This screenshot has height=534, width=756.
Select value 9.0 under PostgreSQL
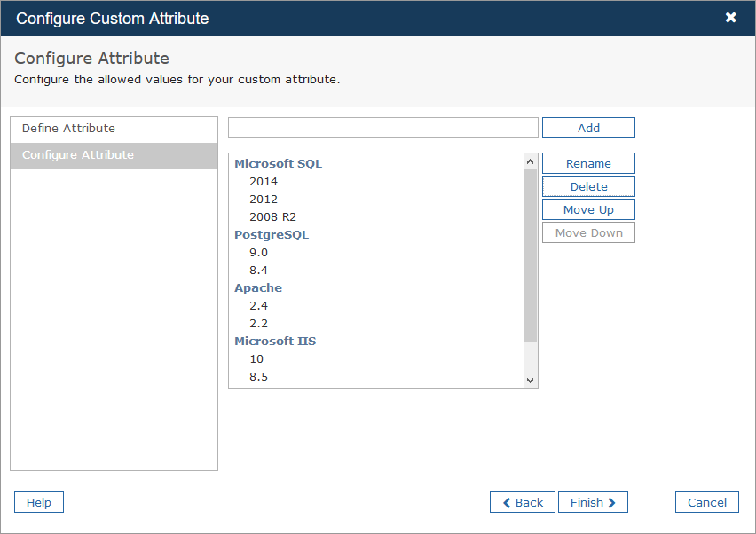(x=258, y=253)
